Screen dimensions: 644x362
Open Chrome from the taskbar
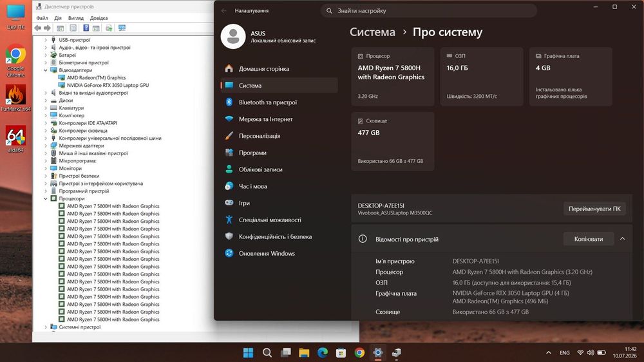point(359,352)
